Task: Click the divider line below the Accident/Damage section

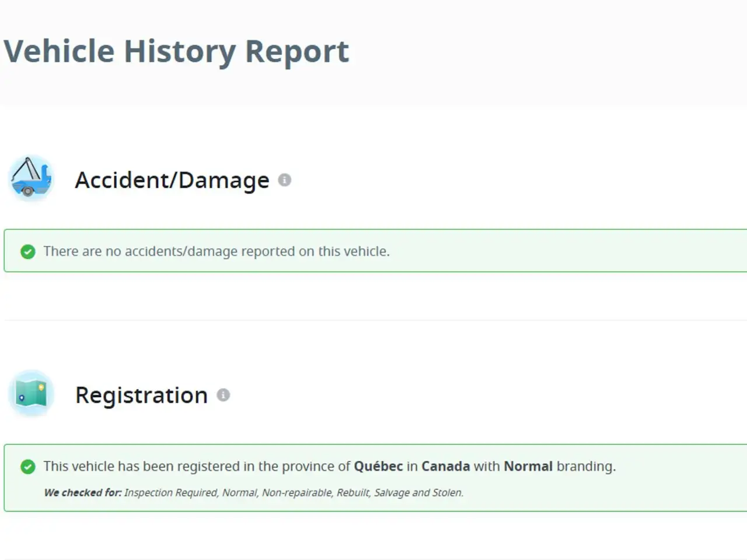Action: [375, 320]
